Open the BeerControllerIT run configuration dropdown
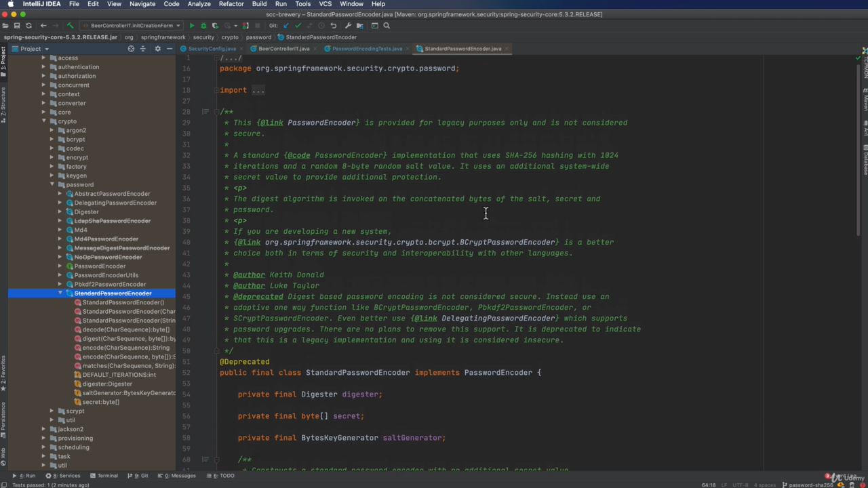The height and width of the screenshot is (488, 868). coord(132,26)
